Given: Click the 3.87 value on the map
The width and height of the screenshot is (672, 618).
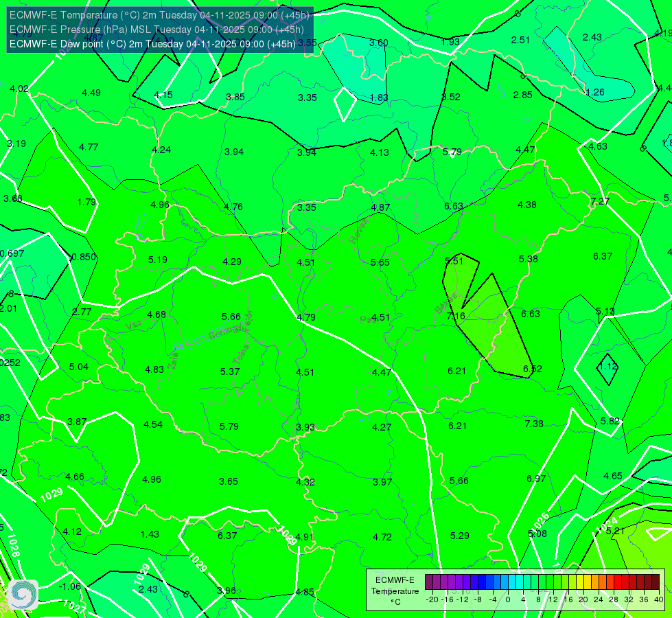Looking at the screenshot, I should pos(77,422).
